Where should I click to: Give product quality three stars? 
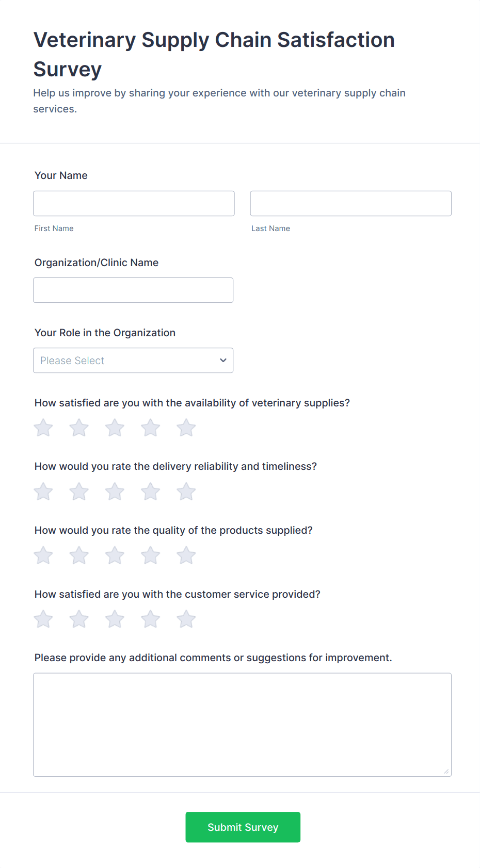click(115, 556)
